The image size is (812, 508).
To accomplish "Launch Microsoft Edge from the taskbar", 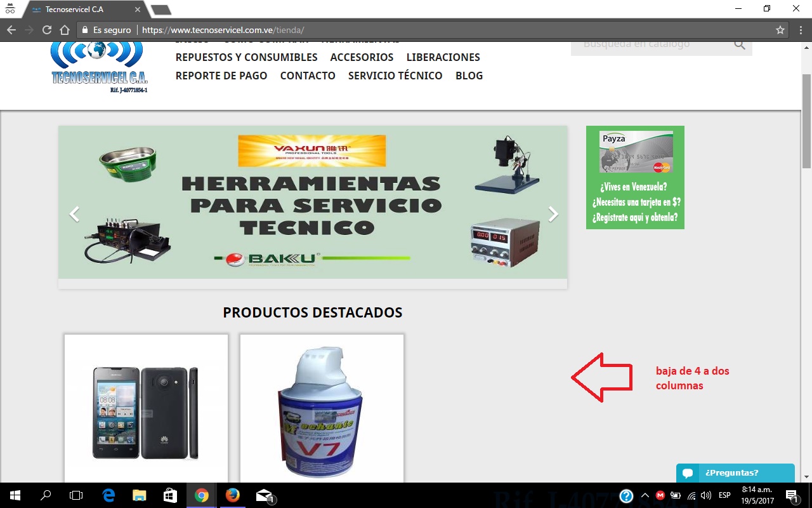I will [108, 496].
